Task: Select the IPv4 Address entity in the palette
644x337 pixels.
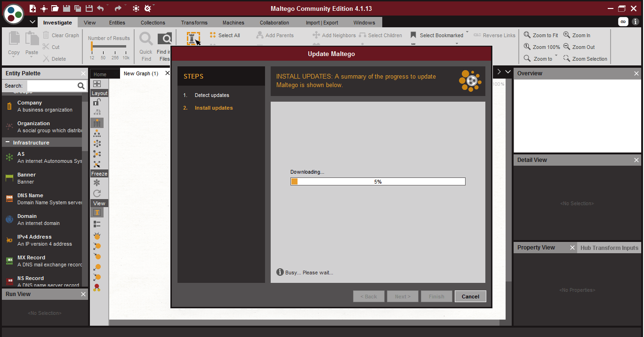Action: 42,241
